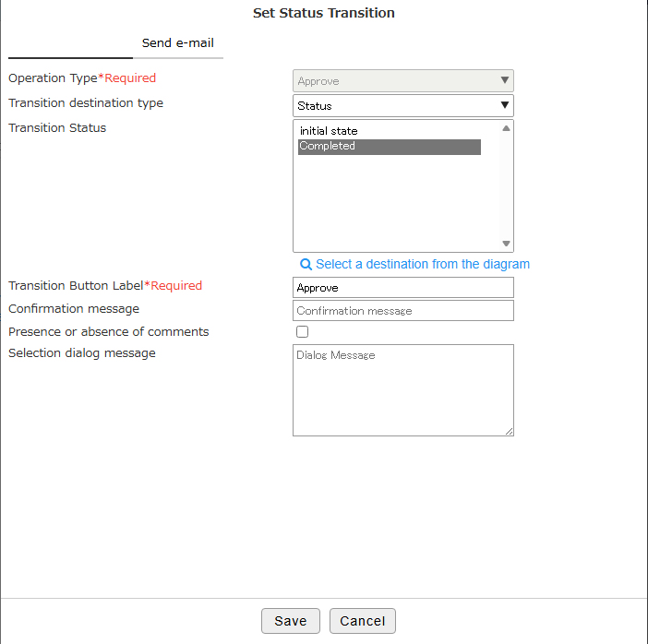Click the magnifier icon beside diagram link
The height and width of the screenshot is (644, 648).
306,265
